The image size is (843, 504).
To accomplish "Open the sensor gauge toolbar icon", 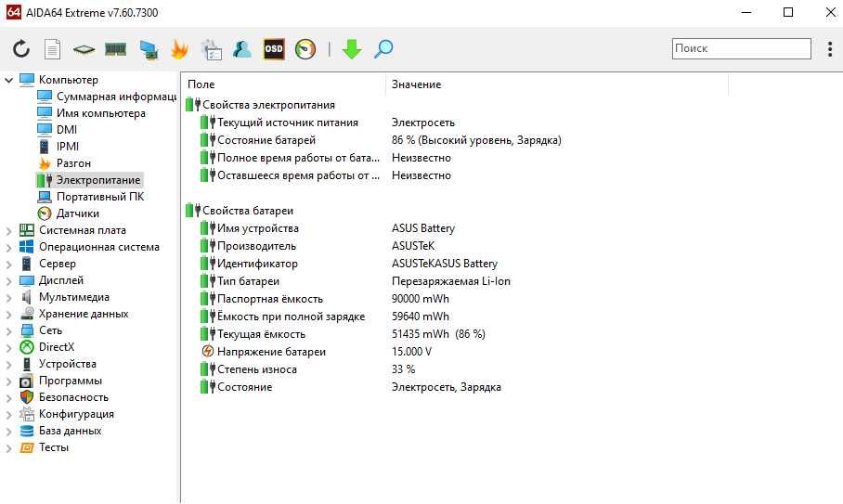I will [x=305, y=49].
